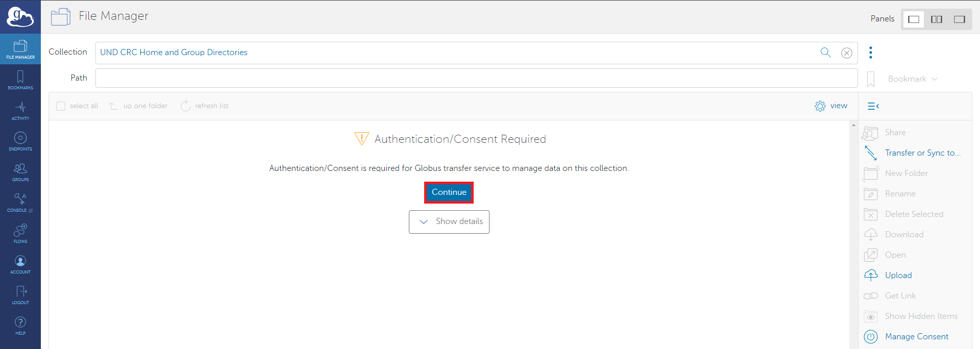Open Groups from the sidebar
The height and width of the screenshot is (349, 980).
click(x=20, y=172)
